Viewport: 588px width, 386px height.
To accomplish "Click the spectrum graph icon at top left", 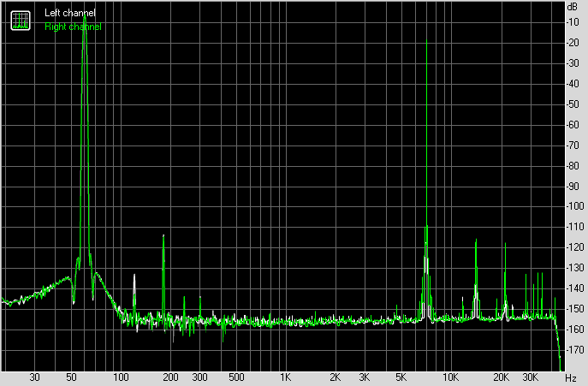I will [x=21, y=21].
